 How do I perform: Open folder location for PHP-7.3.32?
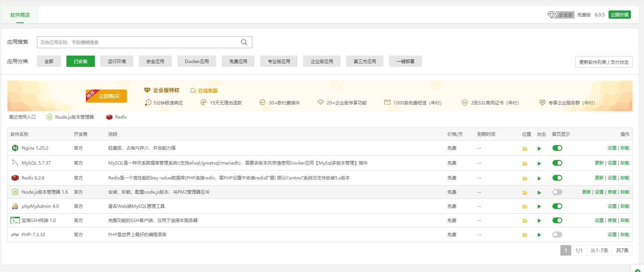pyautogui.click(x=525, y=235)
